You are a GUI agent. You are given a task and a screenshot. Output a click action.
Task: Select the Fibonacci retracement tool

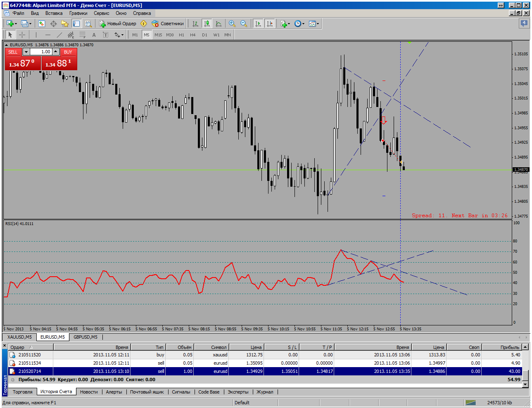point(82,35)
